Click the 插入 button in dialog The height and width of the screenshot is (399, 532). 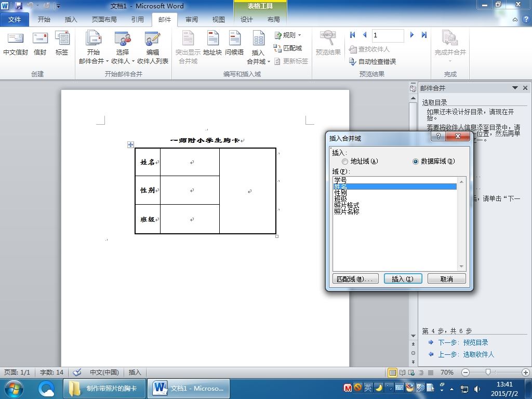pos(403,279)
